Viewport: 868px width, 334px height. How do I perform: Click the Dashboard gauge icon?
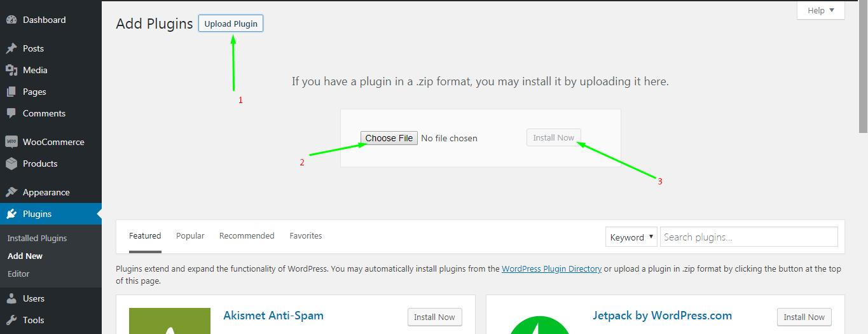point(11,20)
